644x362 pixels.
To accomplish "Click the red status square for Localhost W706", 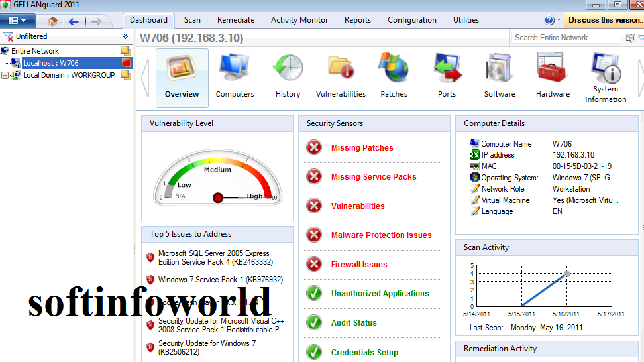I will click(126, 63).
